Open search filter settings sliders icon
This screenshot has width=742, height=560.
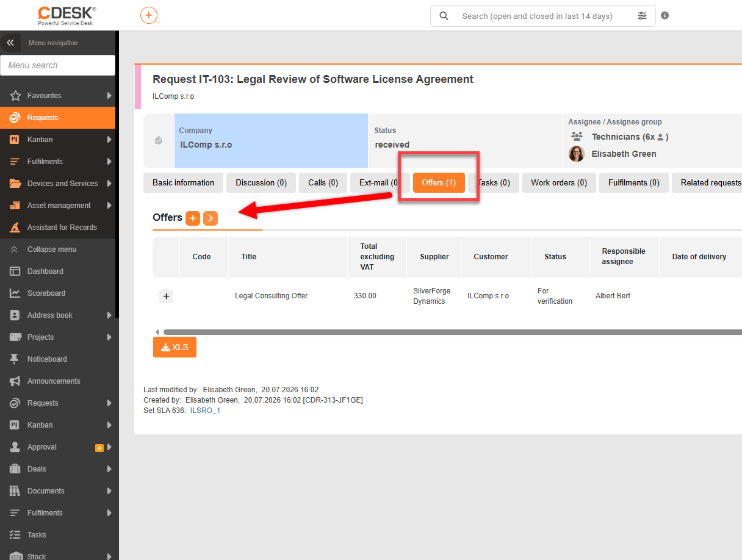coord(642,16)
